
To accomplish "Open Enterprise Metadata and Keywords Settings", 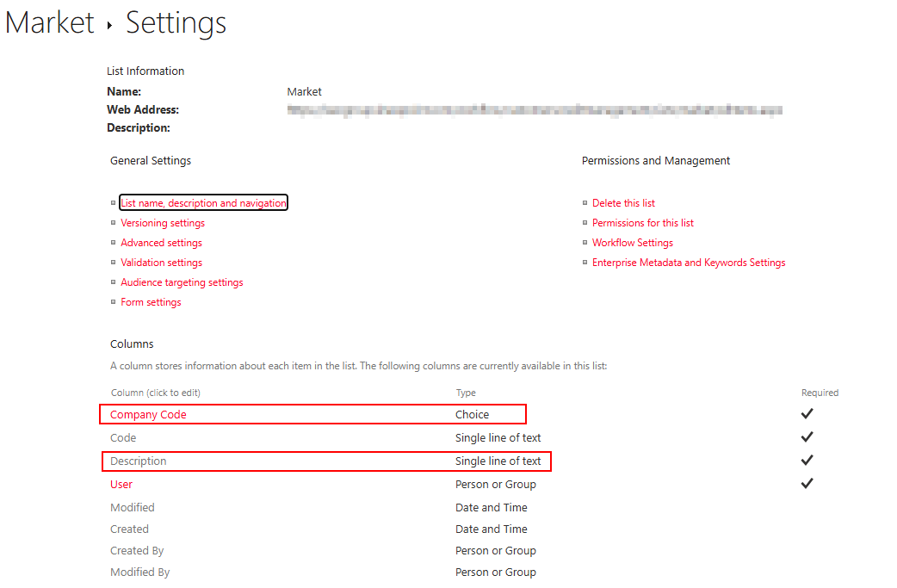I will (x=688, y=263).
